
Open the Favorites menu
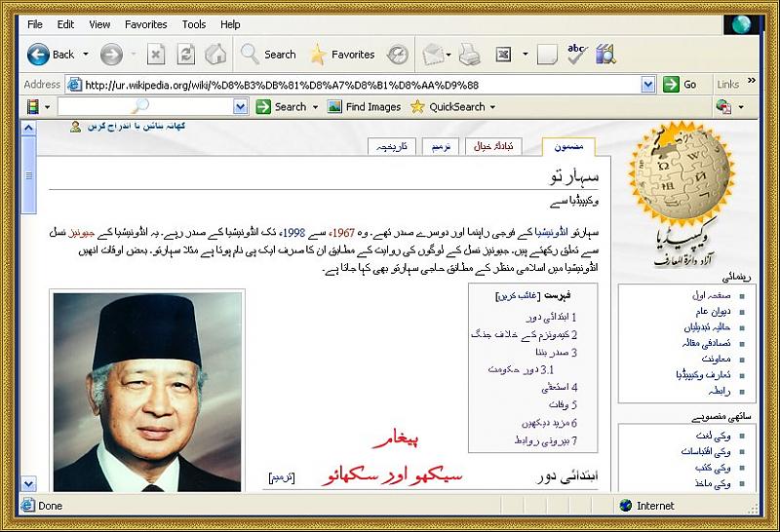tap(145, 24)
